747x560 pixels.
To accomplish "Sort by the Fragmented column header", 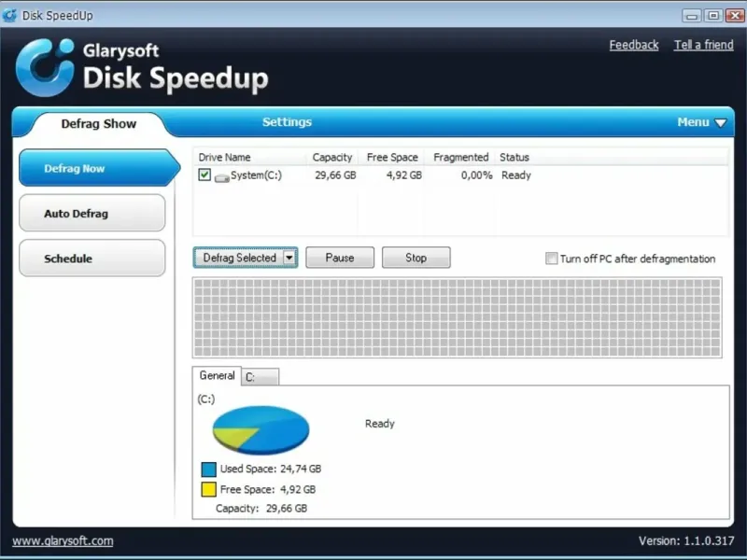I will point(460,157).
